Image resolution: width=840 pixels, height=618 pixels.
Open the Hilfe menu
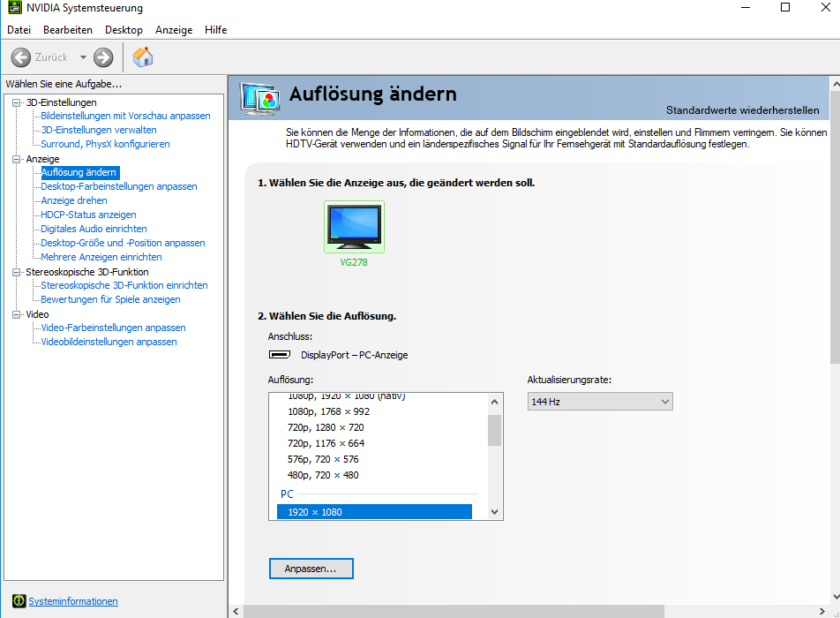[x=215, y=30]
